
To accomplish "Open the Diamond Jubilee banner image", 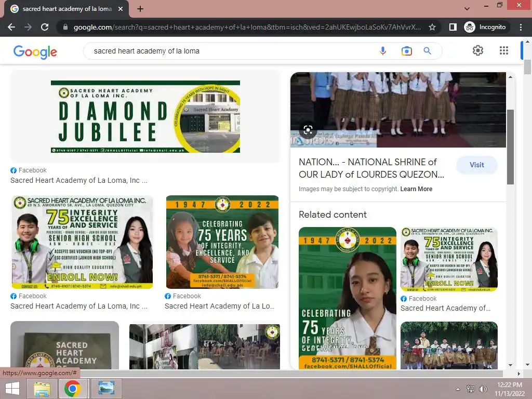I will pyautogui.click(x=145, y=117).
